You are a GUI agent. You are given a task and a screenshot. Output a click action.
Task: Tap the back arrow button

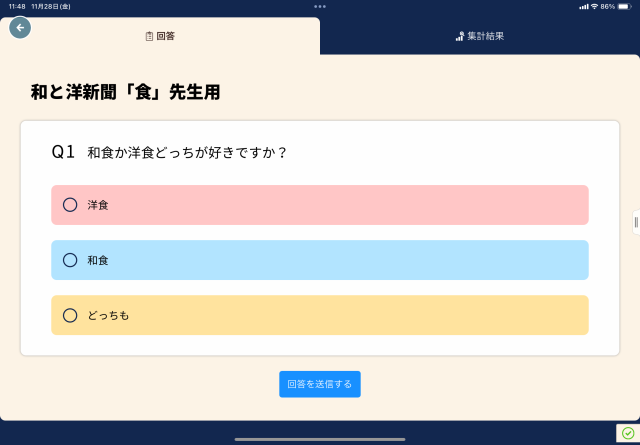point(20,28)
